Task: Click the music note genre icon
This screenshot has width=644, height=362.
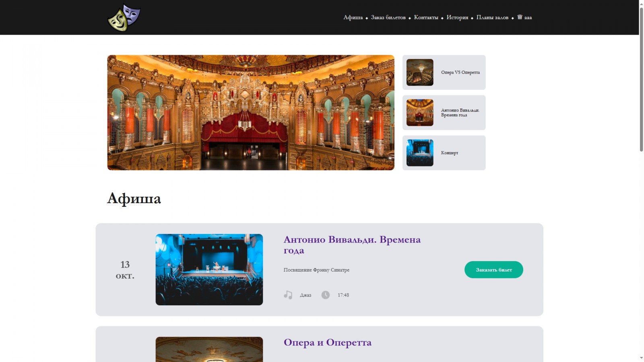Action: 288,295
